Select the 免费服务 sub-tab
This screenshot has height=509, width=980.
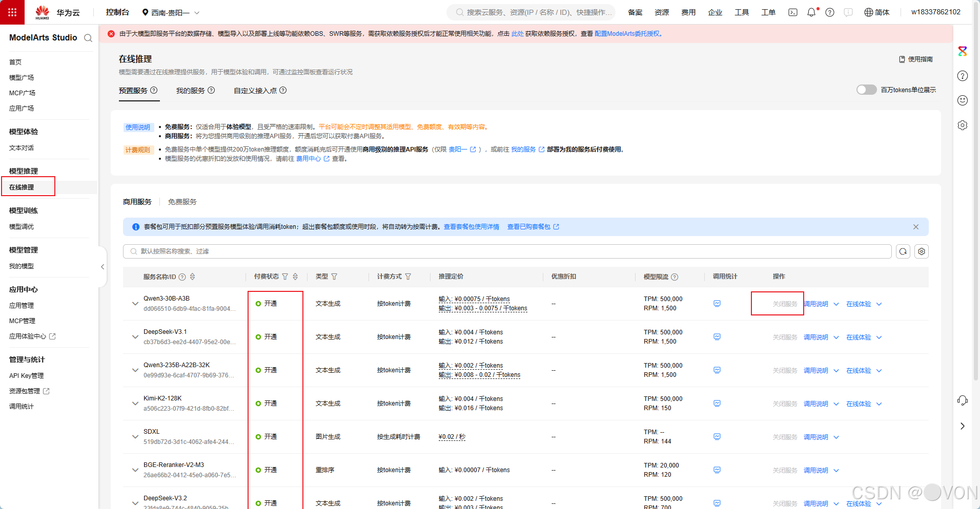(x=182, y=202)
